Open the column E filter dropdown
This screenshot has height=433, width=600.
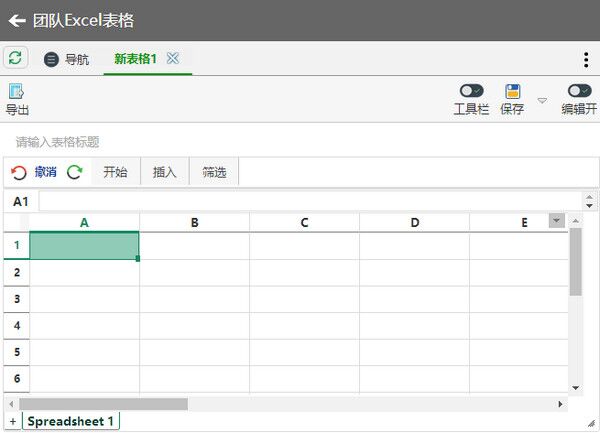[x=557, y=221]
